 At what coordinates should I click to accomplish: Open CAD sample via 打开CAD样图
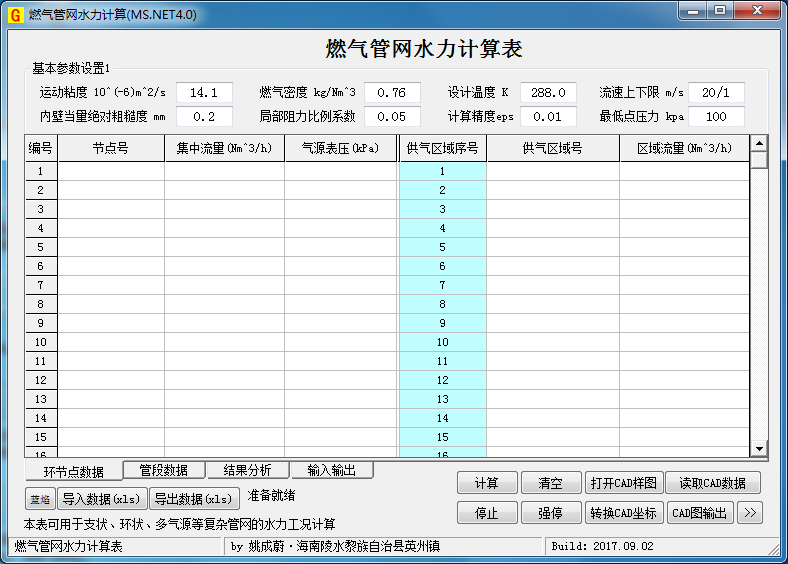pyautogui.click(x=623, y=483)
